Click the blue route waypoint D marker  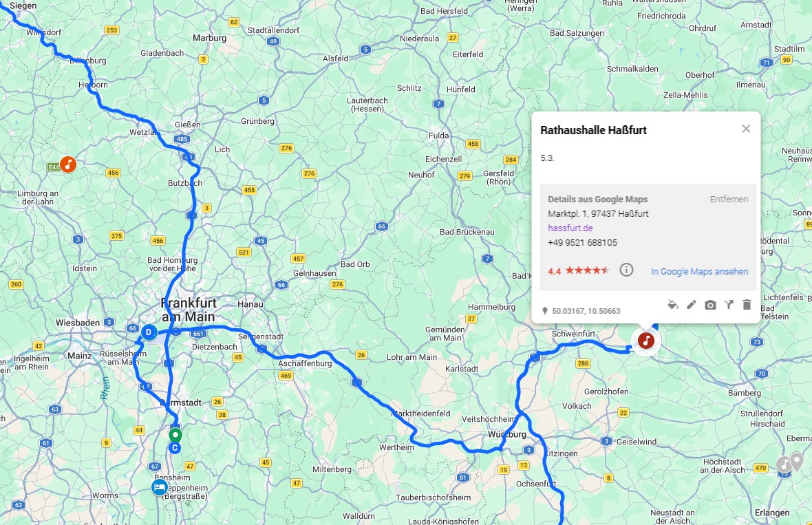tap(149, 332)
